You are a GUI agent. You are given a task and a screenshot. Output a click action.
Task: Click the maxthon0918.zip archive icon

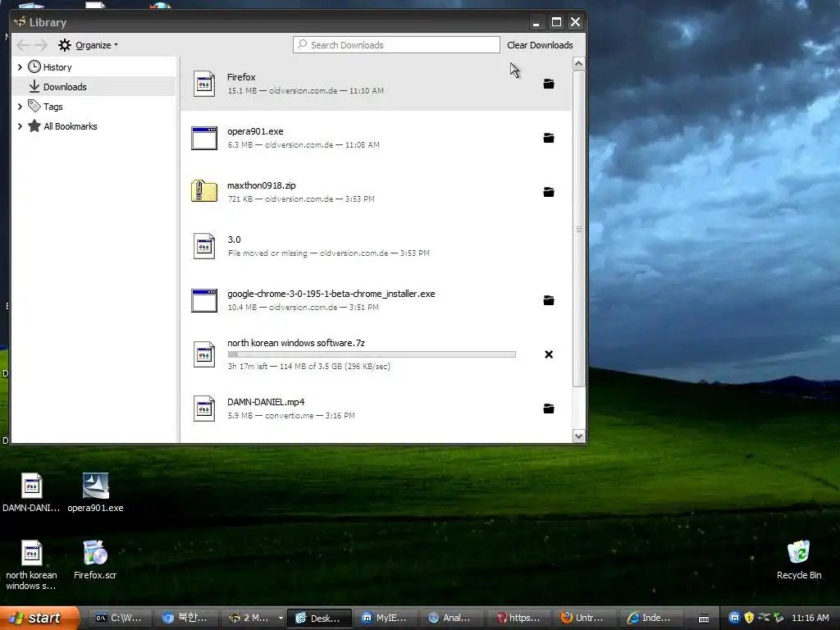204,191
